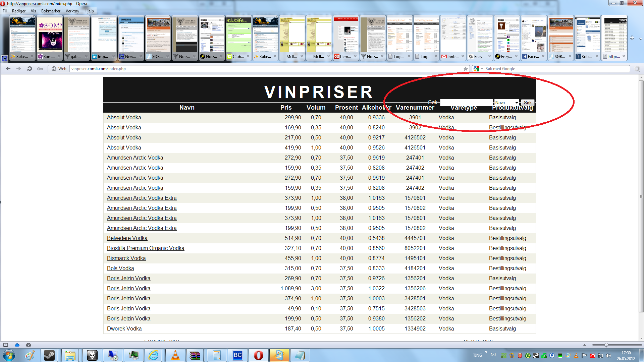Open Dworek Vodka link

point(124,329)
